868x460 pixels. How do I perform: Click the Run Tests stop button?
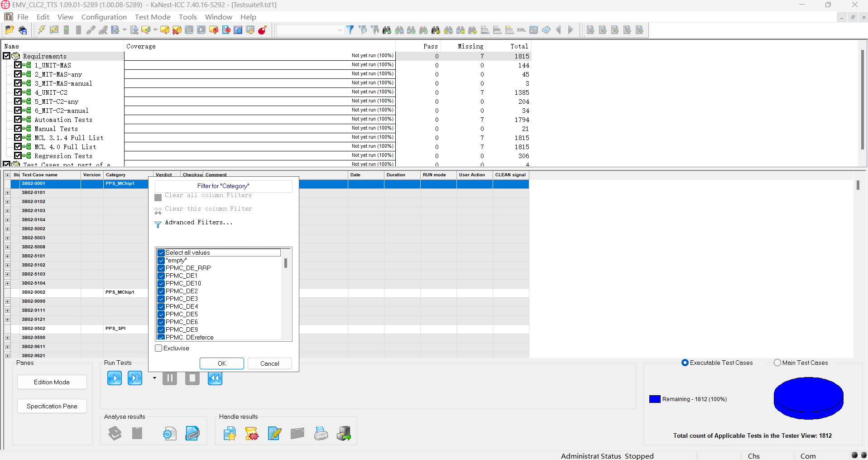(x=192, y=378)
